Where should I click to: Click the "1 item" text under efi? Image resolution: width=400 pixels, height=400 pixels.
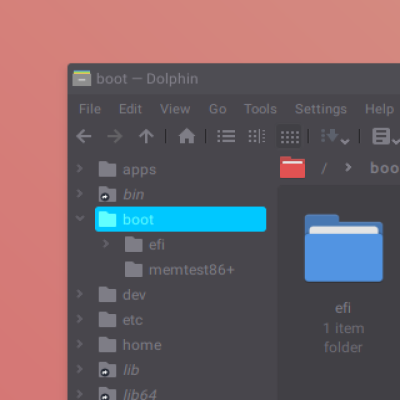point(344,328)
